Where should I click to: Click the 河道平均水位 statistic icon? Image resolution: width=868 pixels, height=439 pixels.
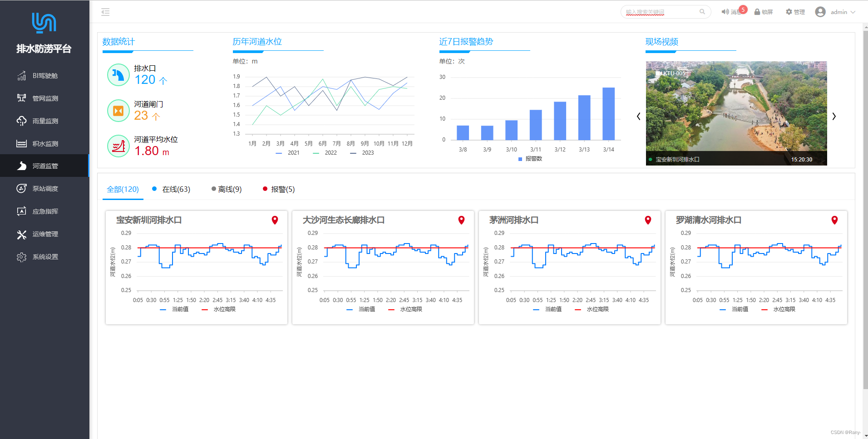coord(118,146)
